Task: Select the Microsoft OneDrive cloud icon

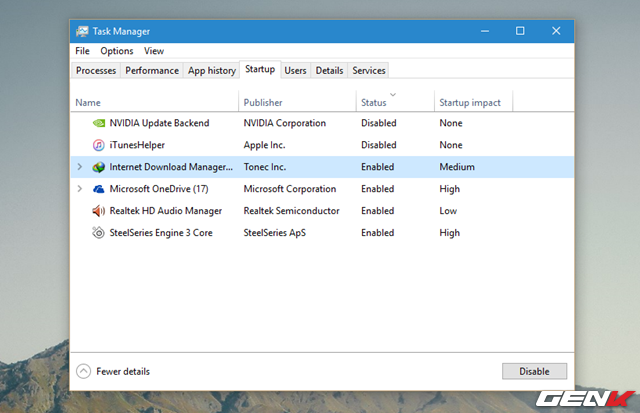Action: (x=98, y=189)
